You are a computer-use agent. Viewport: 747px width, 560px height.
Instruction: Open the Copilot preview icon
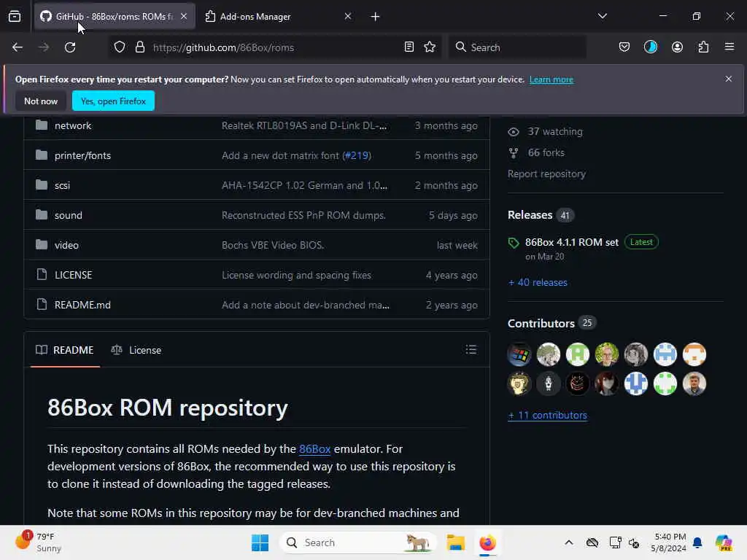coord(724,542)
